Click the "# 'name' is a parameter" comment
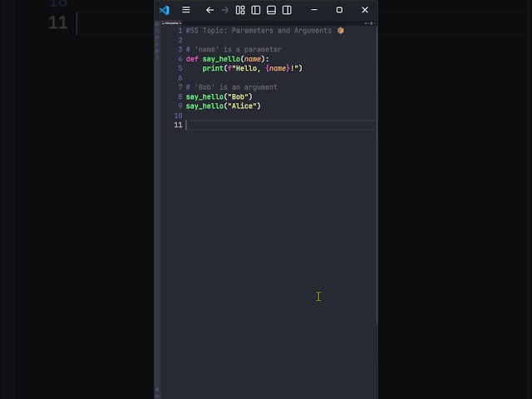 pyautogui.click(x=234, y=50)
